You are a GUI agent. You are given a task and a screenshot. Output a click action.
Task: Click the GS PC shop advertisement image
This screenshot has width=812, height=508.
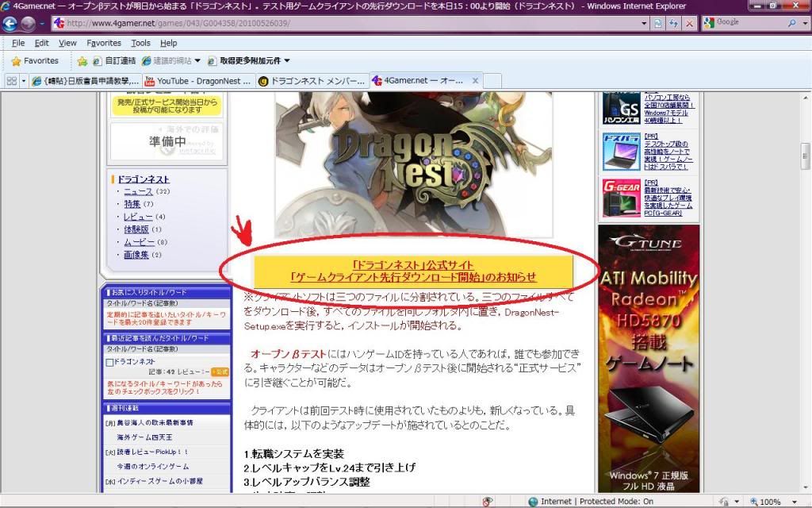(622, 108)
